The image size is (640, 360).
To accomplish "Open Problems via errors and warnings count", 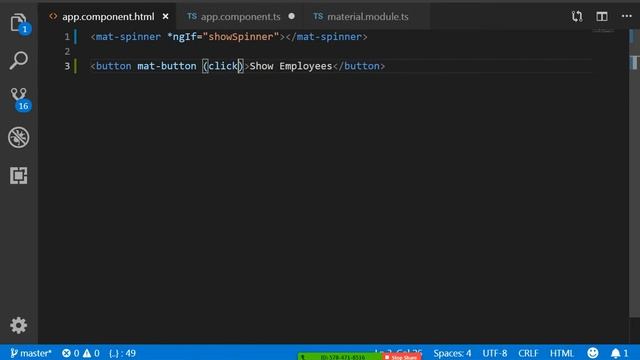I will [81, 353].
